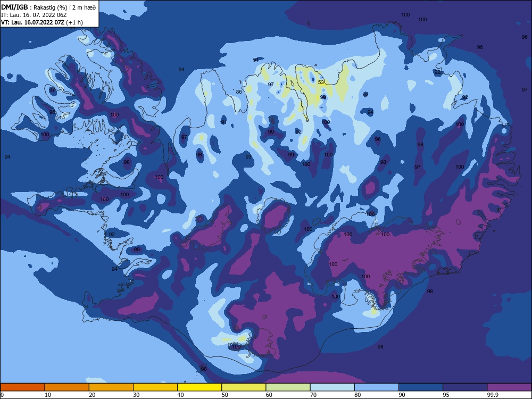Viewport: 532px width, 399px height.
Task: Select the 'IT: Lau. 16. 07. 2022 06Z' line
Action: (x=34, y=15)
